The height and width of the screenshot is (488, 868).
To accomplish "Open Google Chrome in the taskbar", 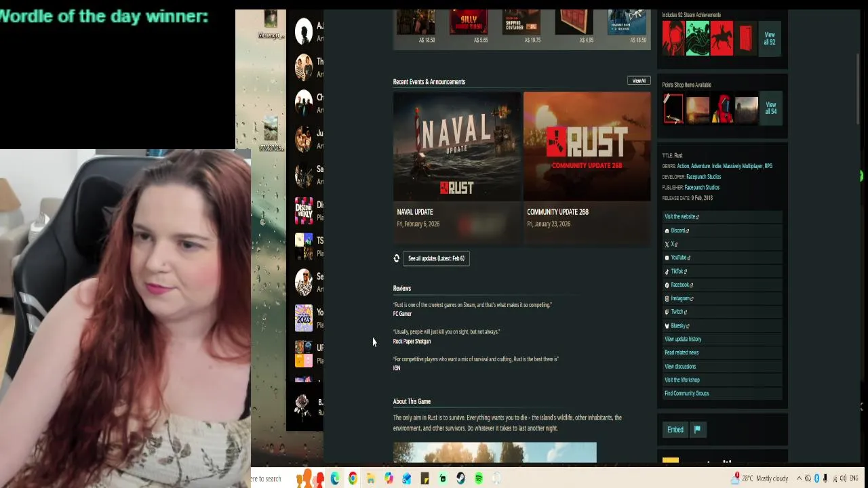I will click(x=353, y=479).
